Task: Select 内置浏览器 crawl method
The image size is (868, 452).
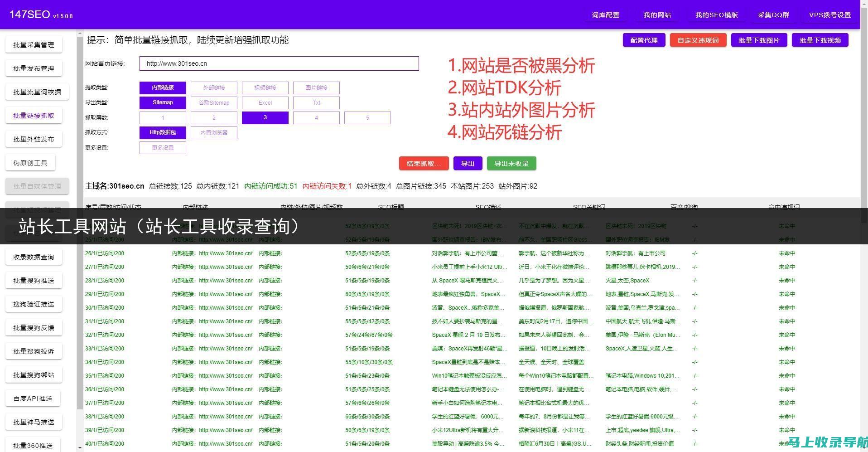Action: (x=214, y=132)
